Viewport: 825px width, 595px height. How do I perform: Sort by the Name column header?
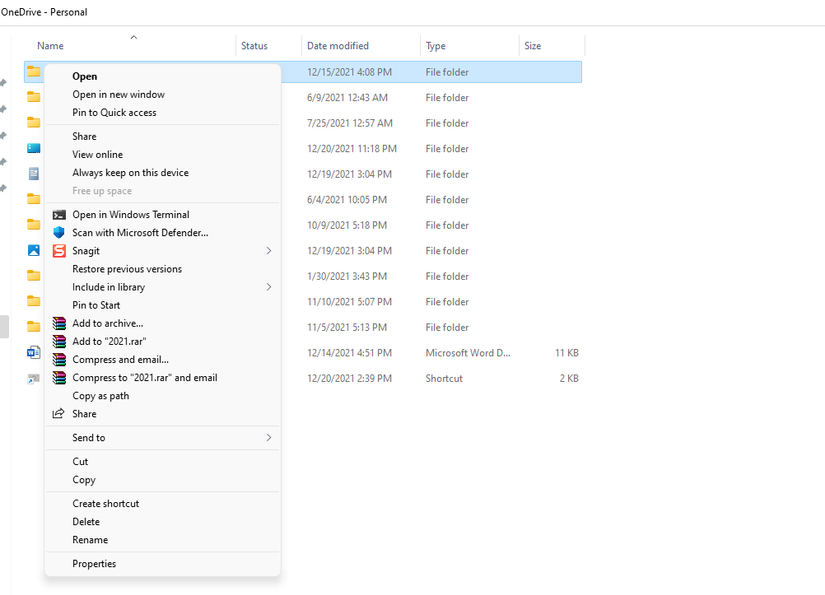50,46
